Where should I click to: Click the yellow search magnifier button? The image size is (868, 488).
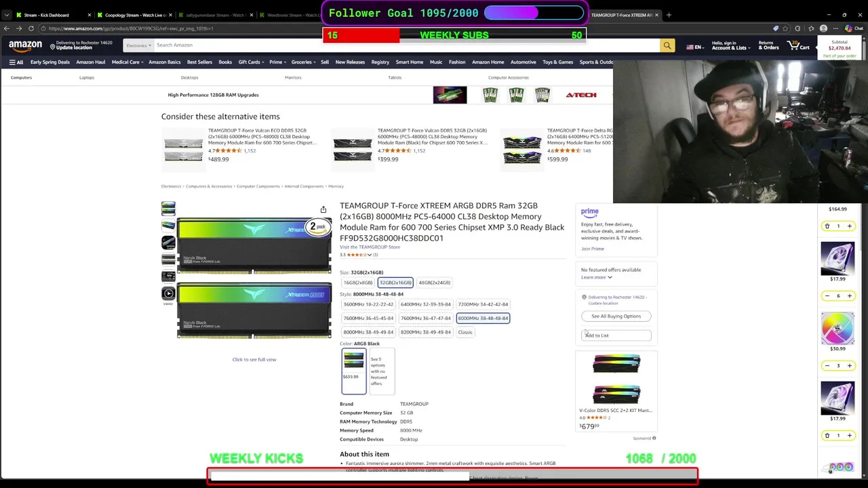[667, 45]
